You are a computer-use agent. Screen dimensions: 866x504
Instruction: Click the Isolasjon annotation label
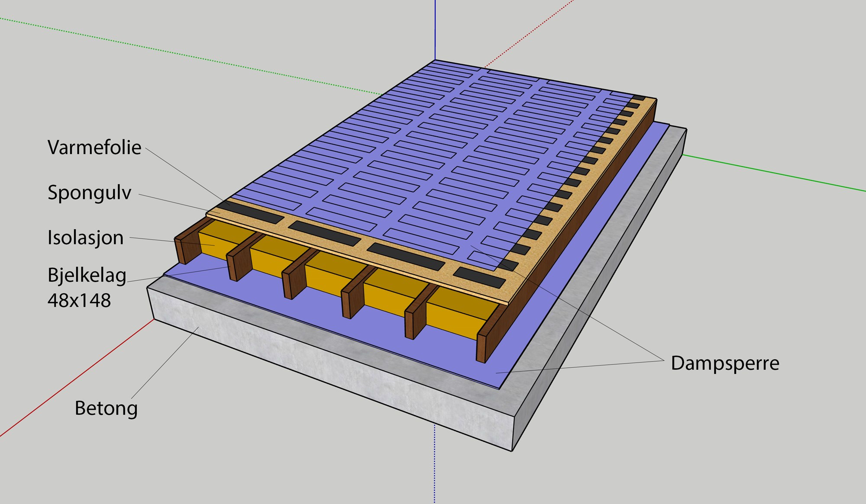tap(86, 238)
